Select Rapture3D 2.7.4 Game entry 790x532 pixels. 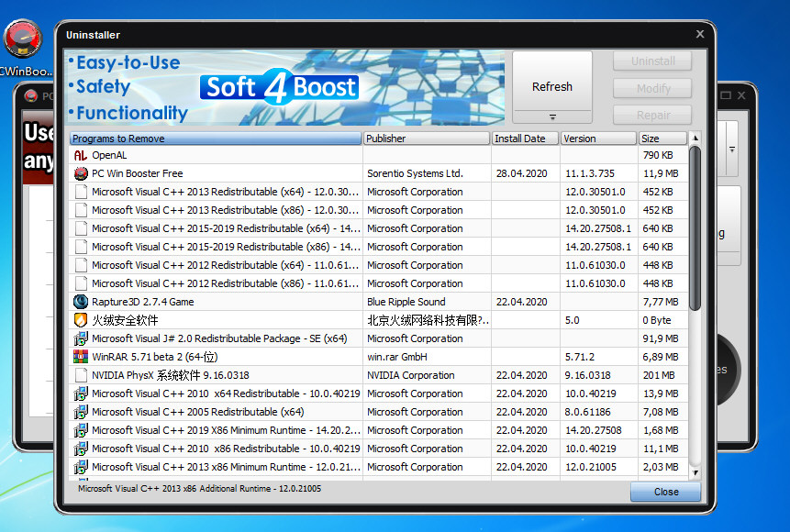(142, 302)
